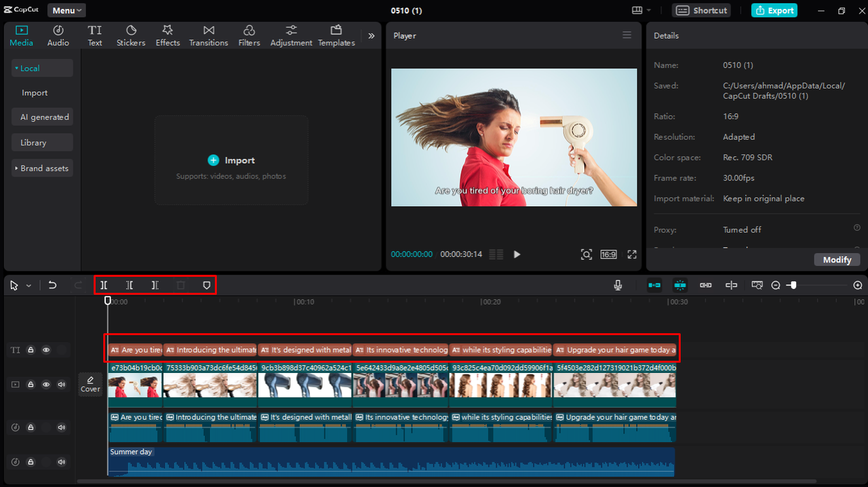This screenshot has width=868, height=487.
Task: Open the Transitions tab
Action: 209,35
